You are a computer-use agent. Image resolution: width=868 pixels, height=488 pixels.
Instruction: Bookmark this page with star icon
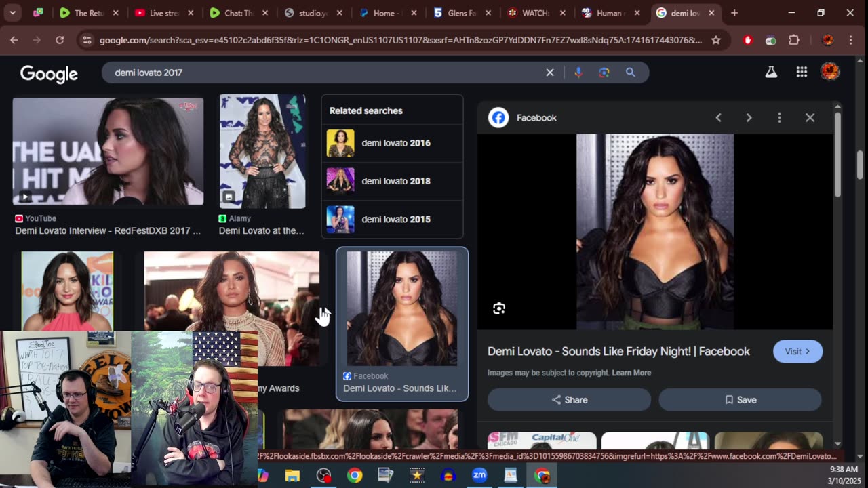coord(716,40)
